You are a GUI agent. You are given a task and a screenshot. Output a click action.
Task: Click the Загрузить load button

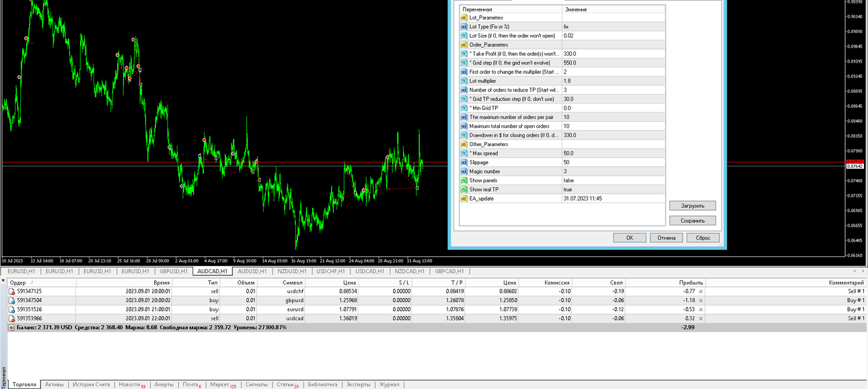(692, 206)
